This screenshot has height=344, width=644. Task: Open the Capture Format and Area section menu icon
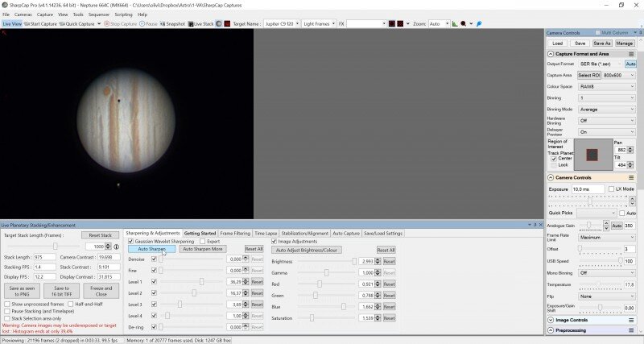631,54
